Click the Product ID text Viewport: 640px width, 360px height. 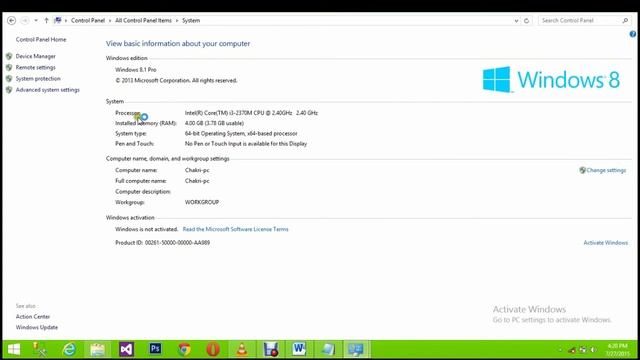pyautogui.click(x=162, y=243)
